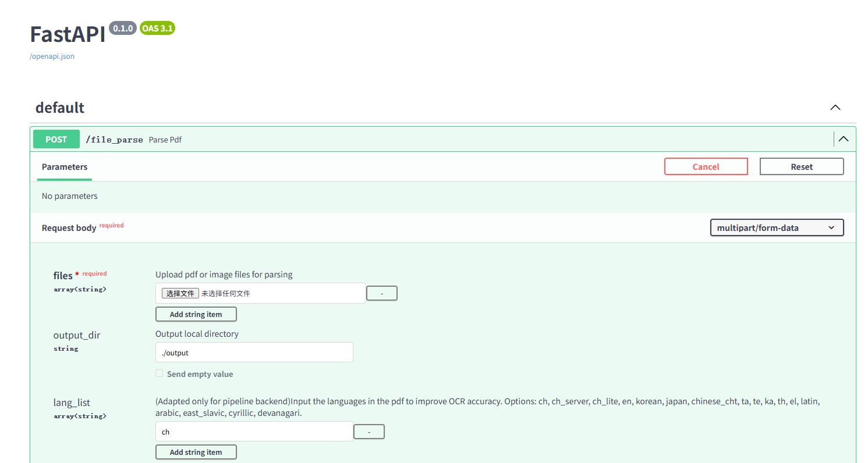Image resolution: width=868 pixels, height=463 pixels.
Task: Add string item under files field
Action: (196, 315)
